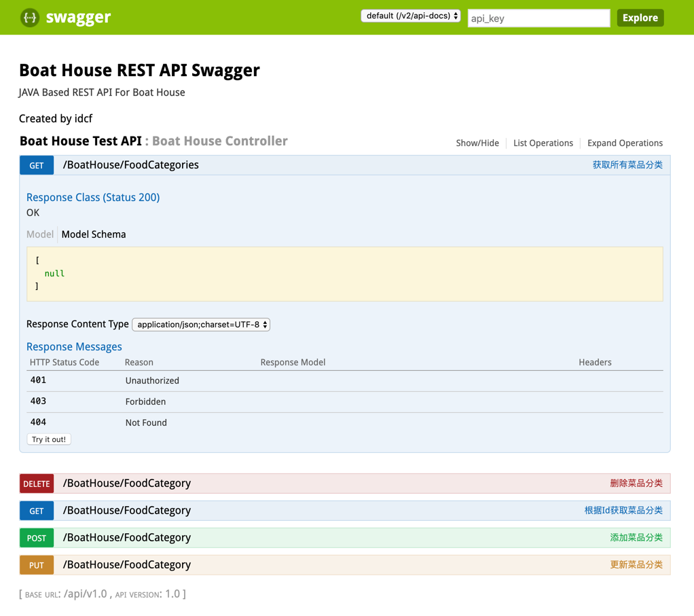The width and height of the screenshot is (694, 616).
Task: Click List Operations link
Action: pyautogui.click(x=543, y=143)
